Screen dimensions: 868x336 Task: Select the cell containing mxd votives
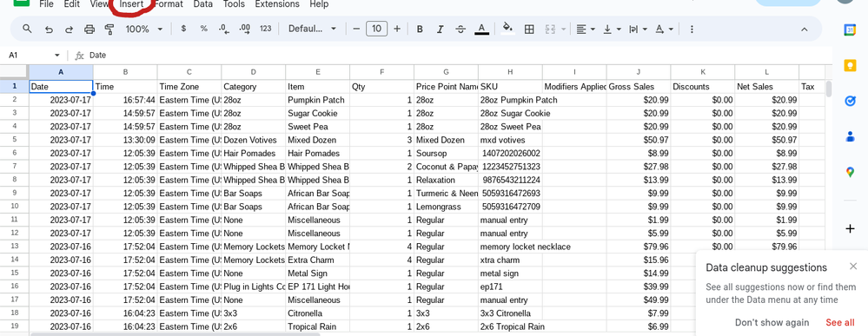510,140
